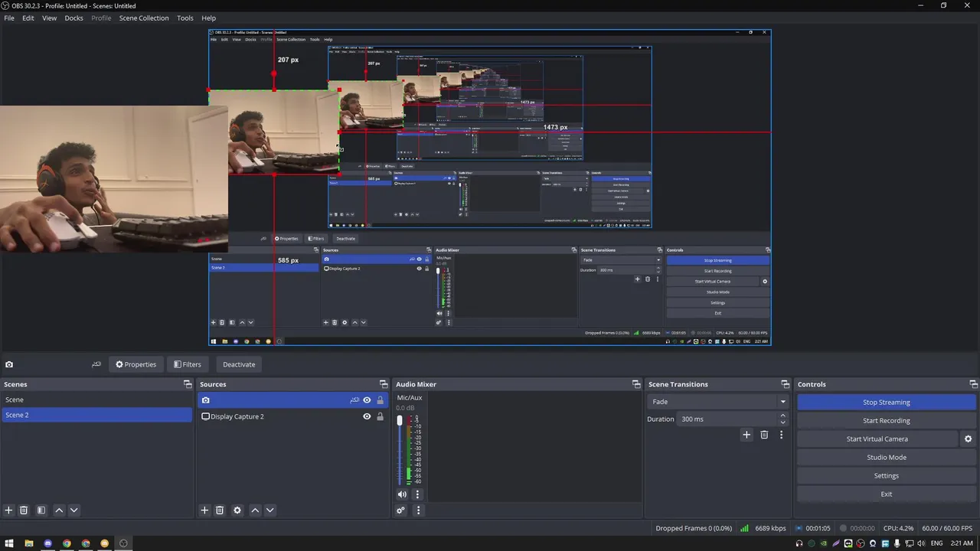The image size is (980, 551).
Task: Toggle lock on Display Capture 2
Action: [380, 416]
